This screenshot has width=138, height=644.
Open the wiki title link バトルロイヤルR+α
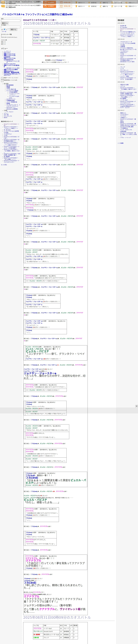coord(37,14)
